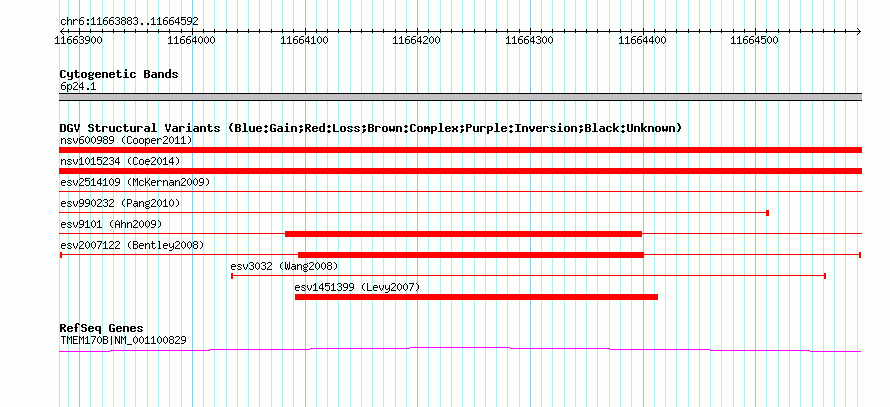
Task: Click the 11664300 ruler position
Action: [x=530, y=40]
